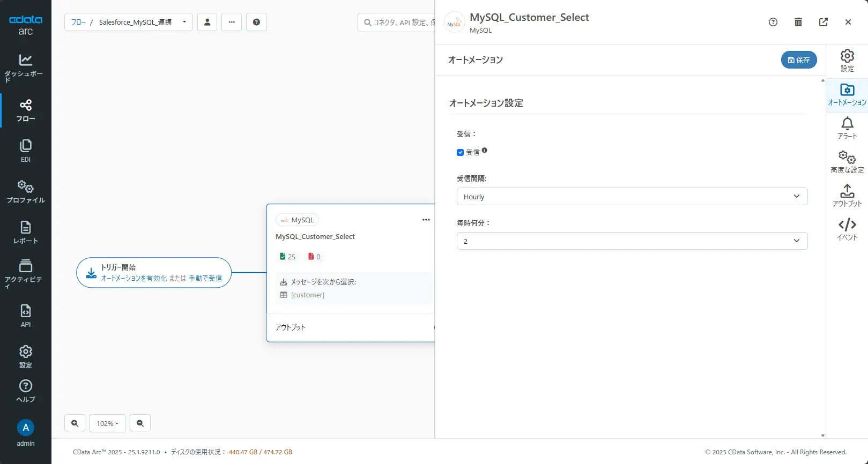Image resolution: width=868 pixels, height=464 pixels.
Task: Switch to the イベント tab
Action: [x=847, y=230]
